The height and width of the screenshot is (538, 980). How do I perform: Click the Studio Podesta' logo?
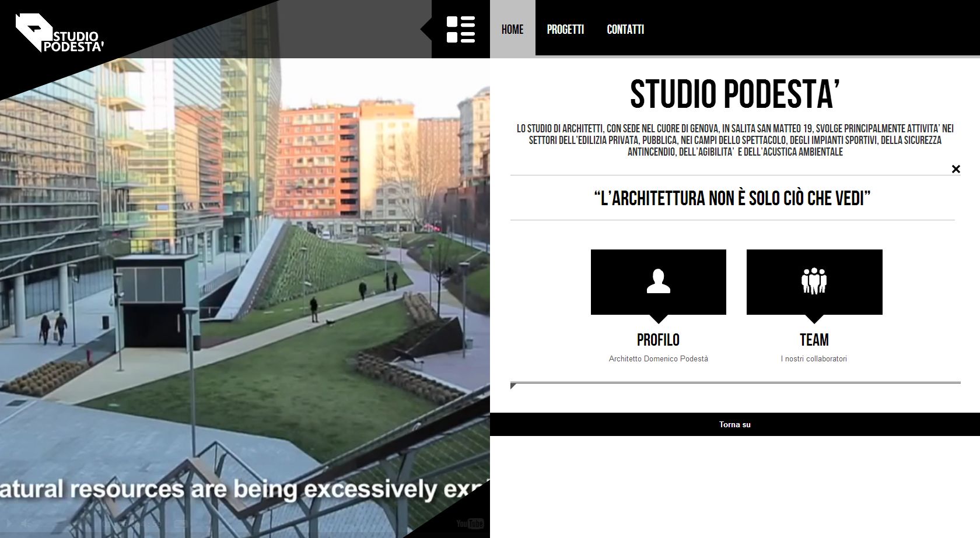(60, 33)
